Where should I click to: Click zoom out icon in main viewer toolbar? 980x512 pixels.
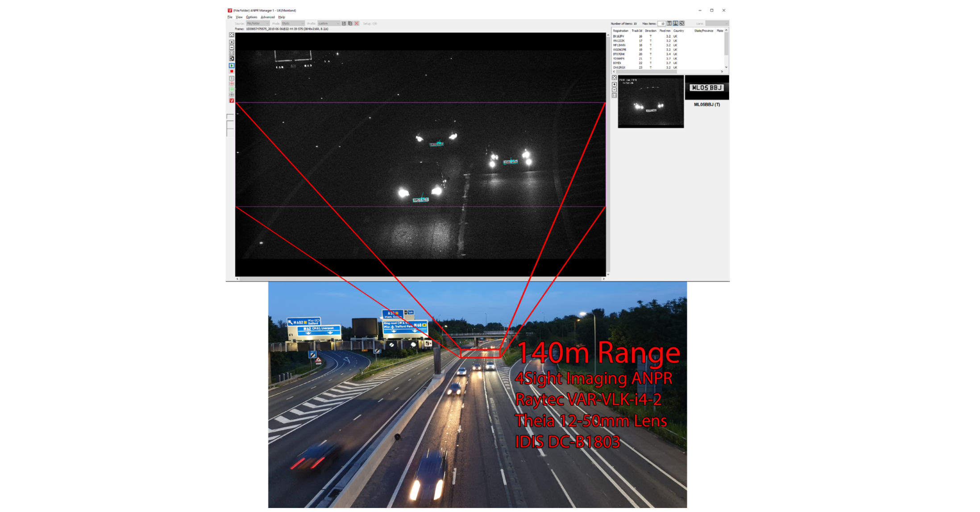[232, 47]
